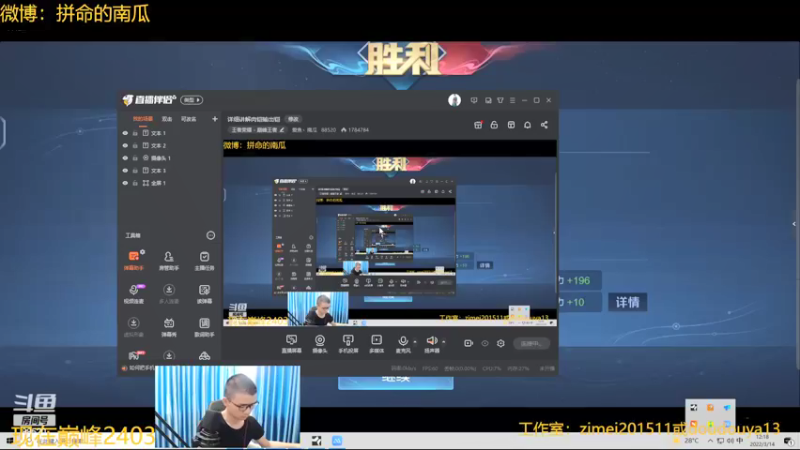Click the blue app icon on taskbar

[x=337, y=441]
